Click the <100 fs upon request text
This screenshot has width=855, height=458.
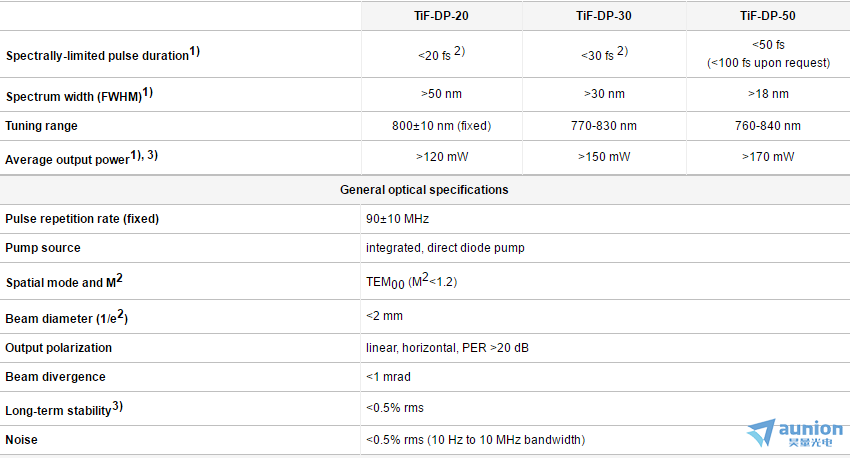(768, 63)
